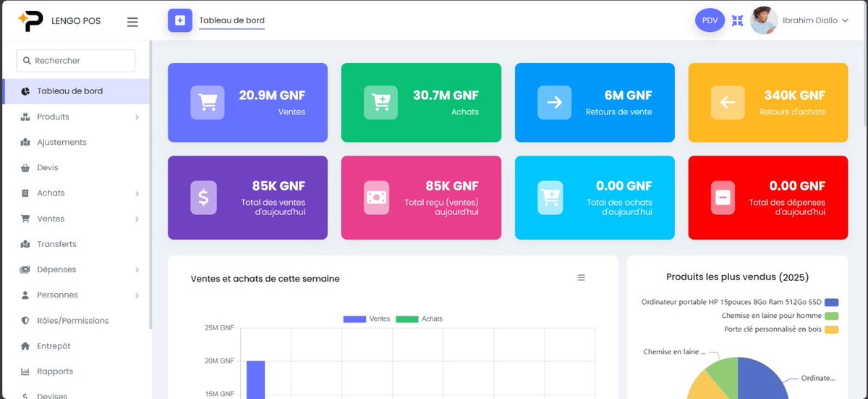
Task: Click the Entrepôt home icon
Action: point(25,346)
